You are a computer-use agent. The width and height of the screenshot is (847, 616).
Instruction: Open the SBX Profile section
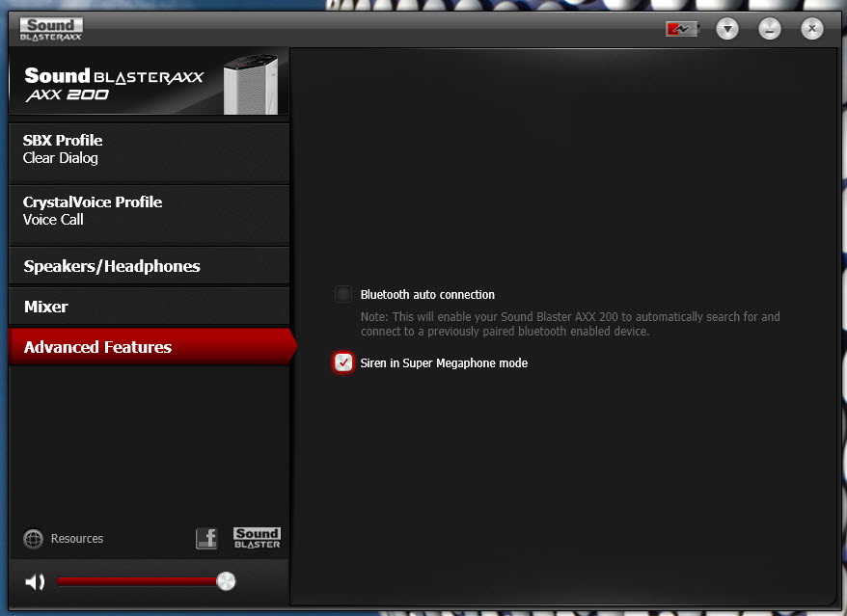pyautogui.click(x=150, y=152)
